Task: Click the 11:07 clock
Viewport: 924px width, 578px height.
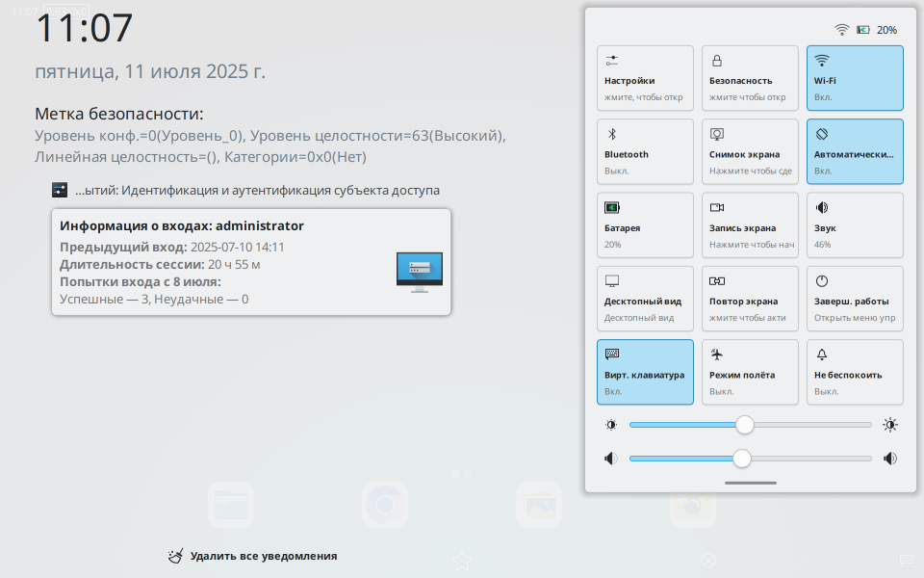Action: (85, 28)
